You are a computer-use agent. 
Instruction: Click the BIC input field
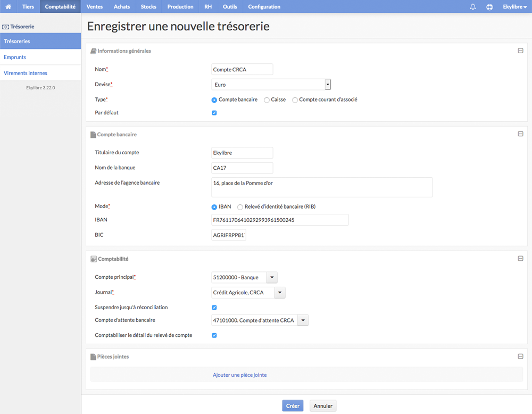coord(229,235)
